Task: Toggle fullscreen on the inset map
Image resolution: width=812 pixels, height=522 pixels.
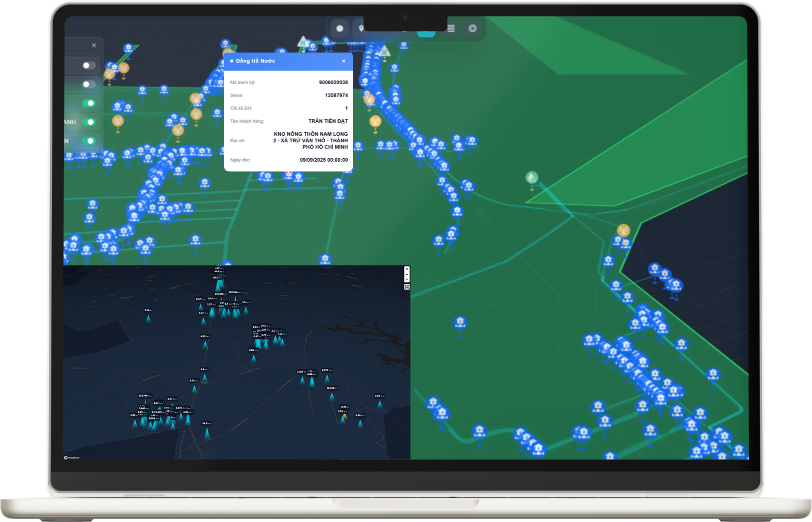Action: click(406, 287)
